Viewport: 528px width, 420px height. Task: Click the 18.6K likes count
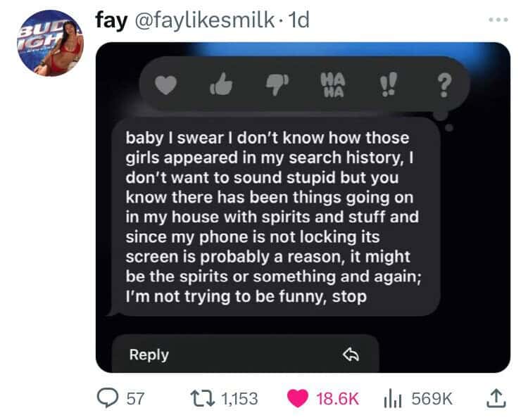point(337,398)
